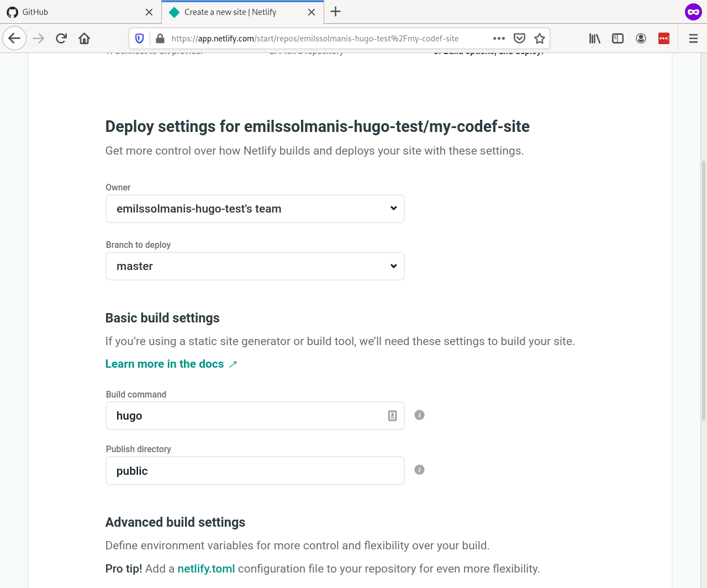Click into the Publish directory input

[255, 470]
